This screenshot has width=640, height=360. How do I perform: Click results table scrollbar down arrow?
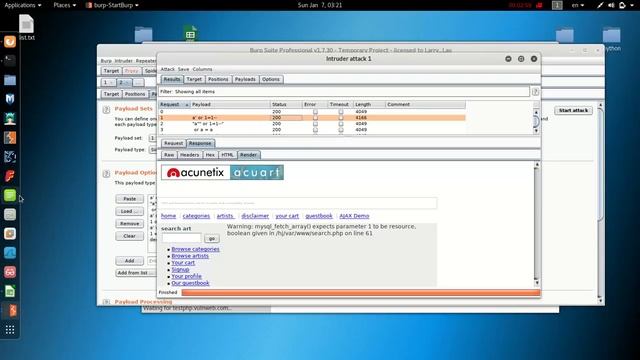click(536, 131)
